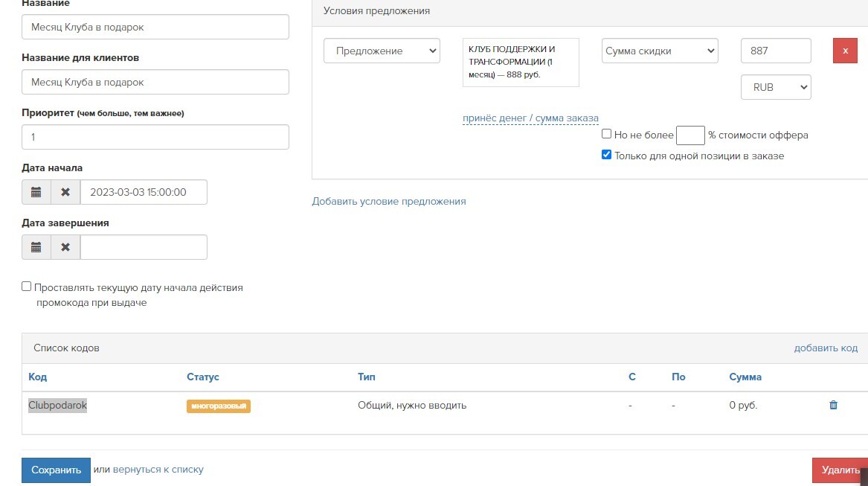The image size is (868, 486).
Task: Open calendar picker for end date
Action: pos(36,247)
